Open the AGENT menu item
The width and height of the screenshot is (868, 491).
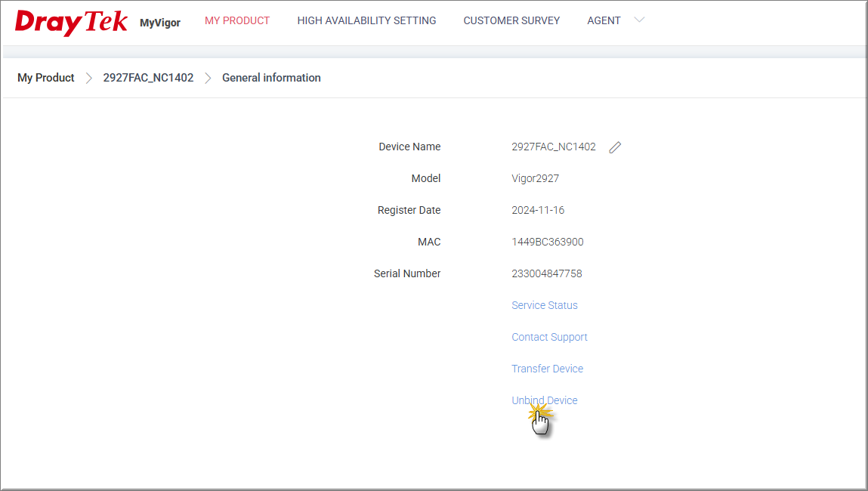click(x=604, y=20)
